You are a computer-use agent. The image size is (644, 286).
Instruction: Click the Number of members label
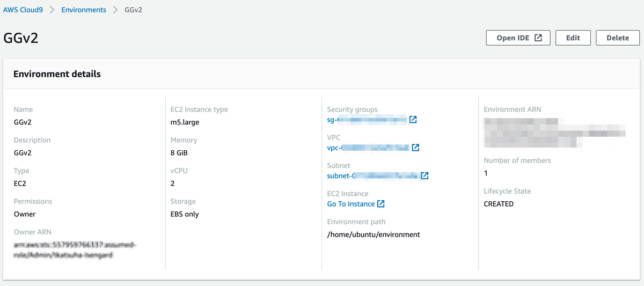click(517, 160)
